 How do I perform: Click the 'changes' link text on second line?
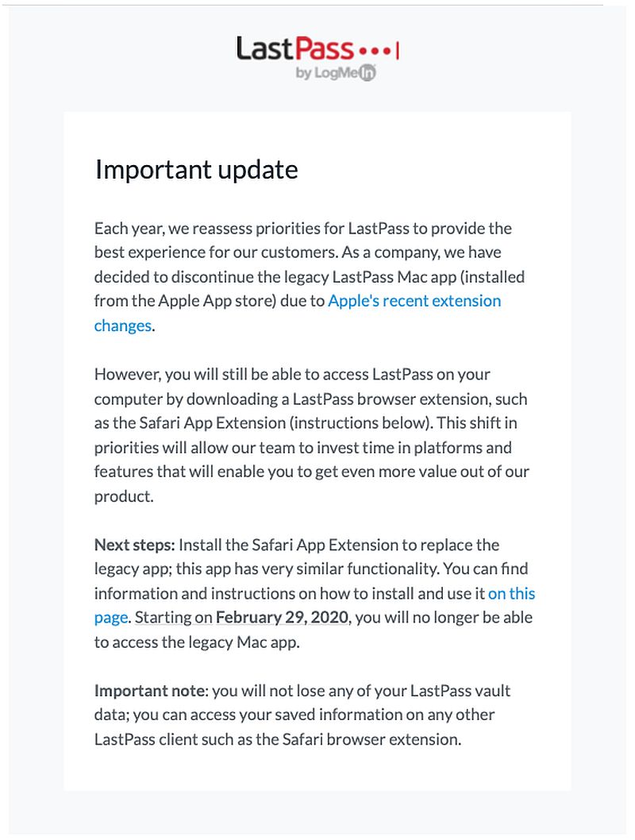(x=122, y=326)
